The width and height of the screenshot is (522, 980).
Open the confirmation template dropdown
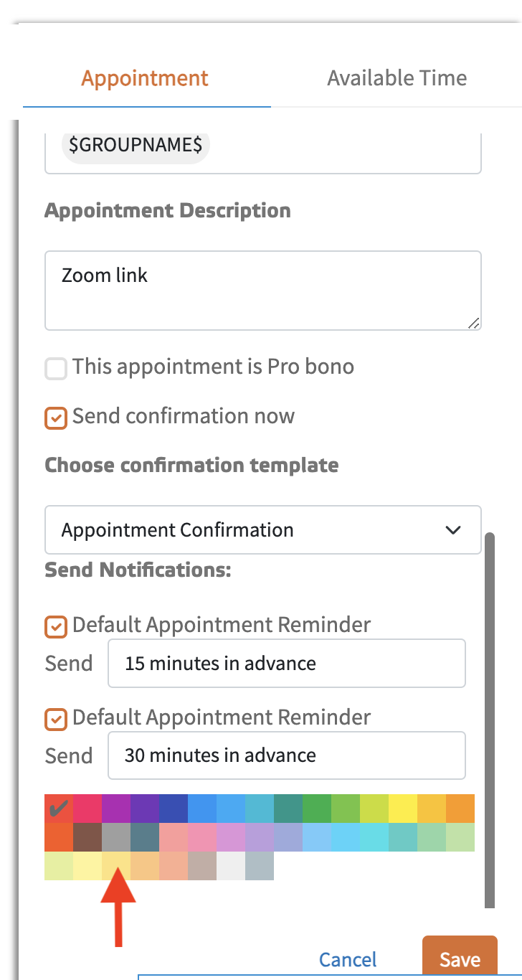click(x=262, y=530)
